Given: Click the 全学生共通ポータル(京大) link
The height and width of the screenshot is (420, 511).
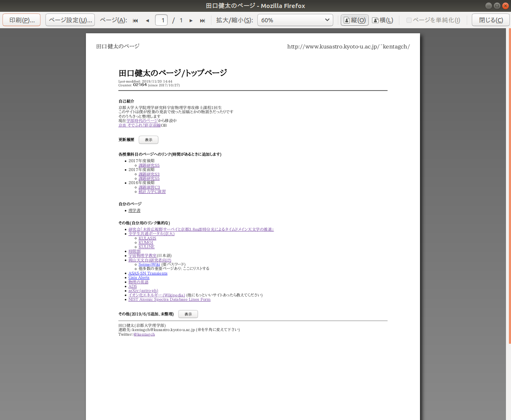Looking at the screenshot, I should [x=151, y=234].
